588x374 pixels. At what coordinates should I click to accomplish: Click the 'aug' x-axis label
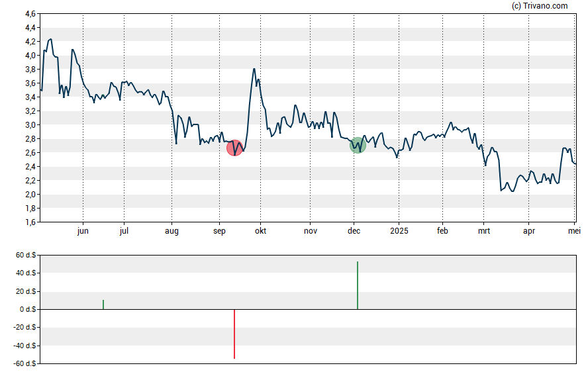(171, 231)
